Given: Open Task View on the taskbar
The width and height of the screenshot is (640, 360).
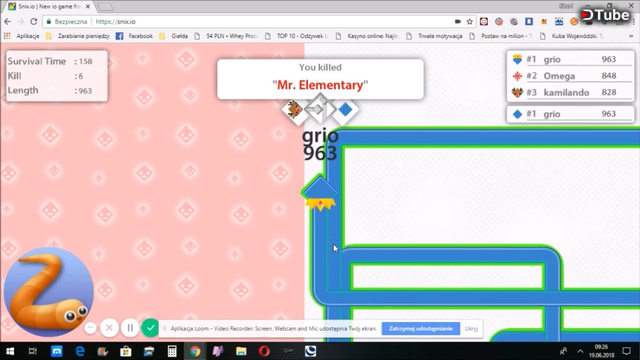Looking at the screenshot, I should pos(33,351).
